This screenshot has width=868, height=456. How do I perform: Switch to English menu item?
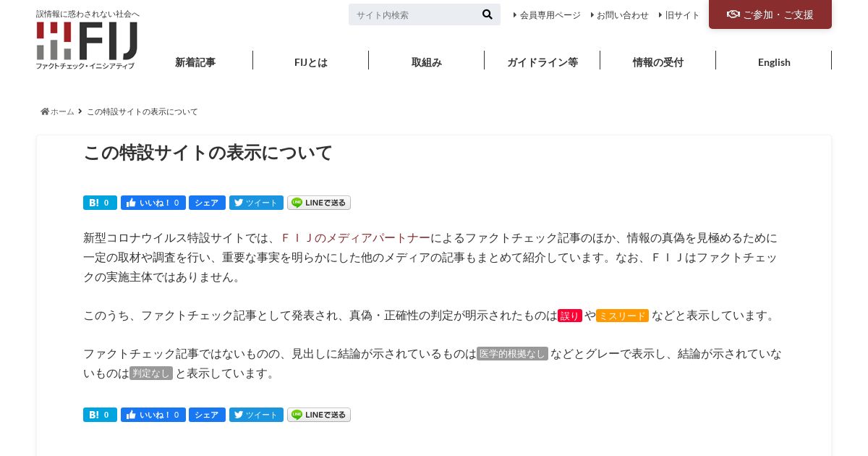click(x=774, y=62)
